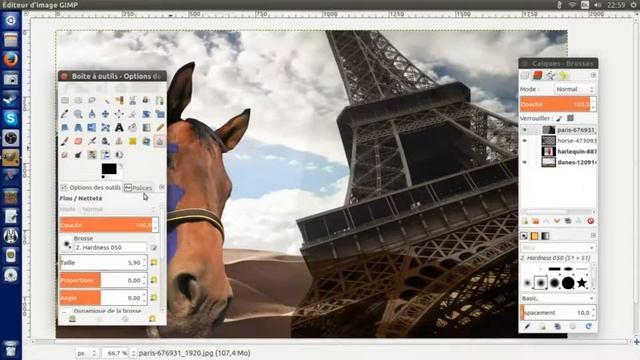This screenshot has height=360, width=640.
Task: Refresh the brushes list
Action: [588, 326]
